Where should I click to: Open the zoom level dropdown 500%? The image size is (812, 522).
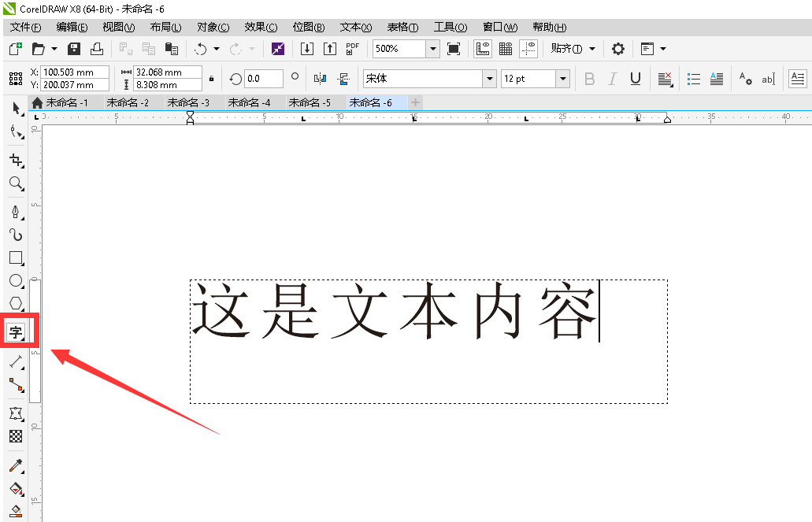tap(433, 49)
